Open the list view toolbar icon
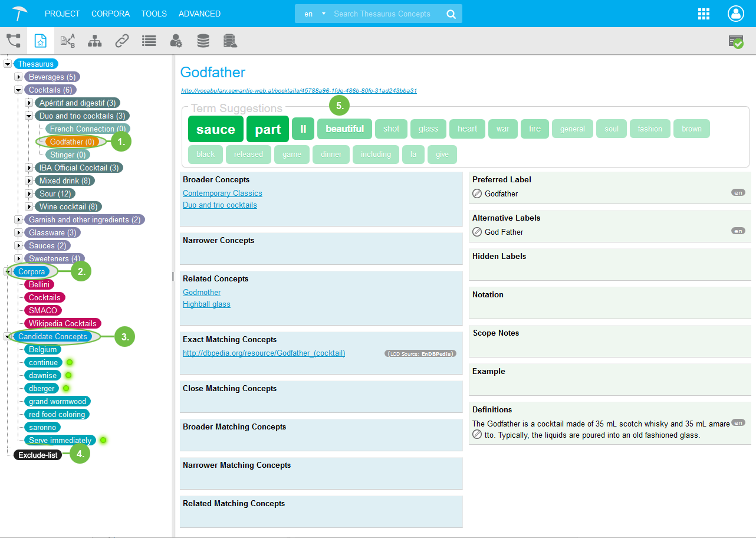The width and height of the screenshot is (756, 538). [149, 41]
